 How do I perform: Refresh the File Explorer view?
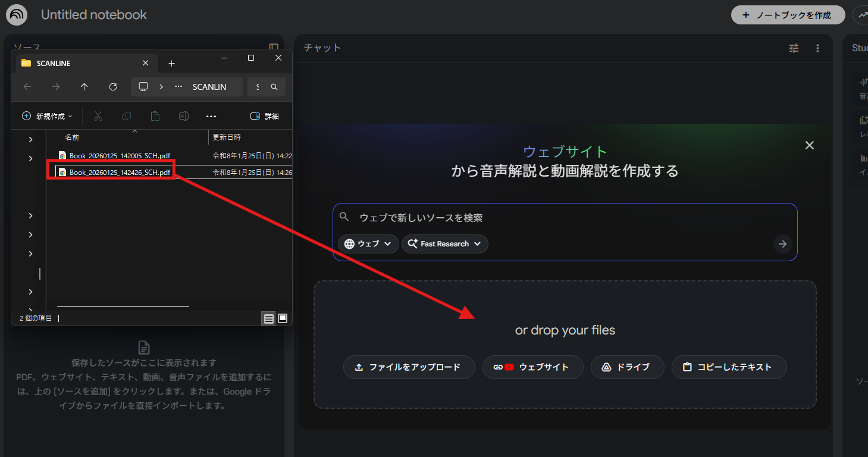pyautogui.click(x=113, y=86)
